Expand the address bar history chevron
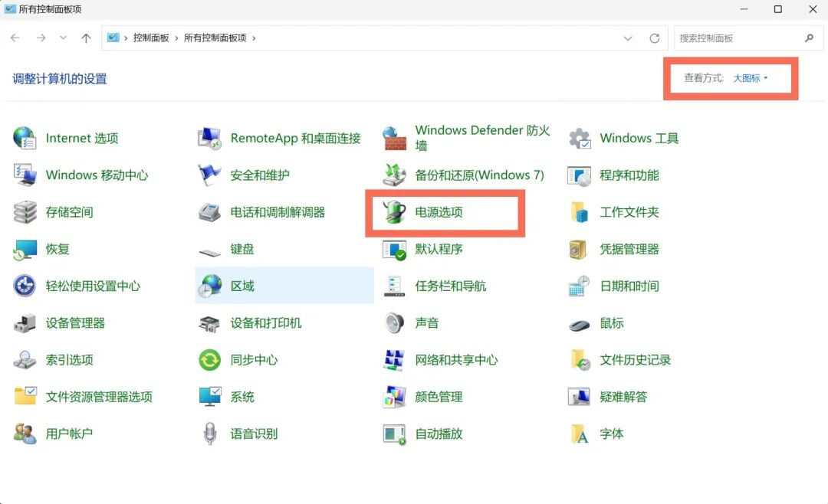 pyautogui.click(x=628, y=38)
